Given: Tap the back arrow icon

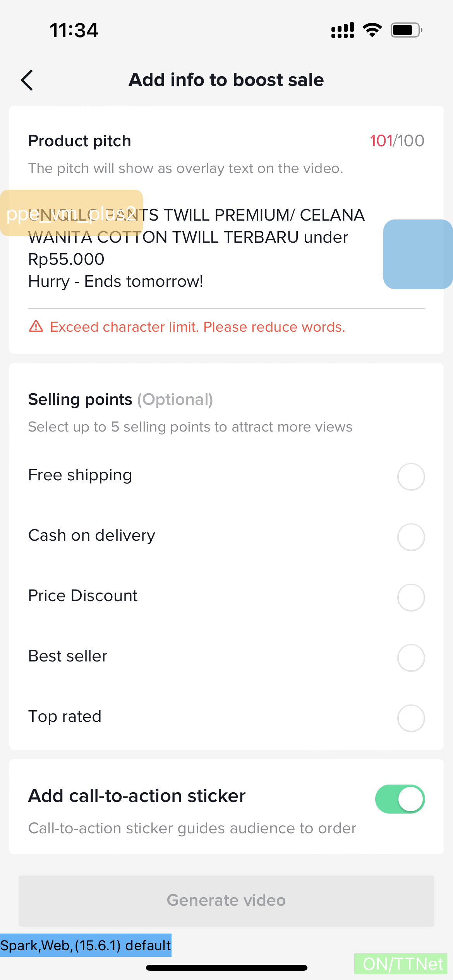Looking at the screenshot, I should pos(27,80).
